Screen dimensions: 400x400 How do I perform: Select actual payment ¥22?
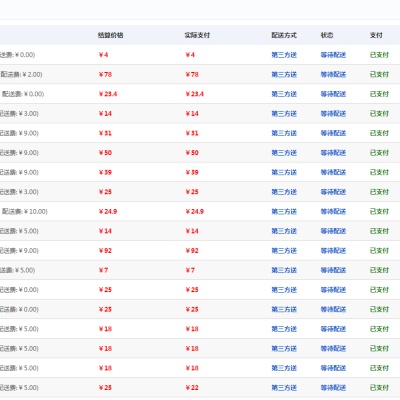[192, 388]
